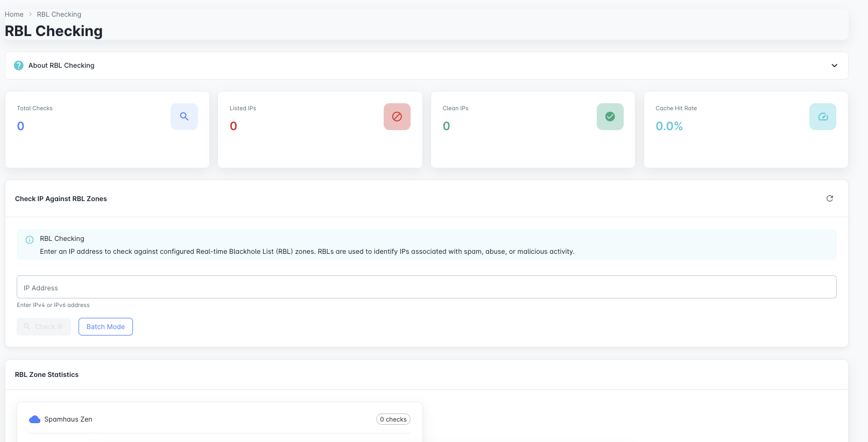The width and height of the screenshot is (868, 442).
Task: Click the Clean IPs checkmark icon
Action: (610, 117)
